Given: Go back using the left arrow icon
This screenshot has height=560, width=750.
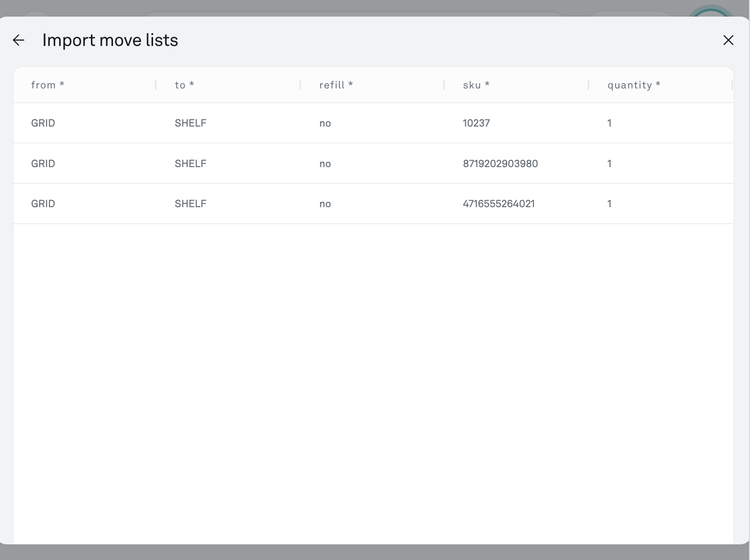Looking at the screenshot, I should pos(19,40).
